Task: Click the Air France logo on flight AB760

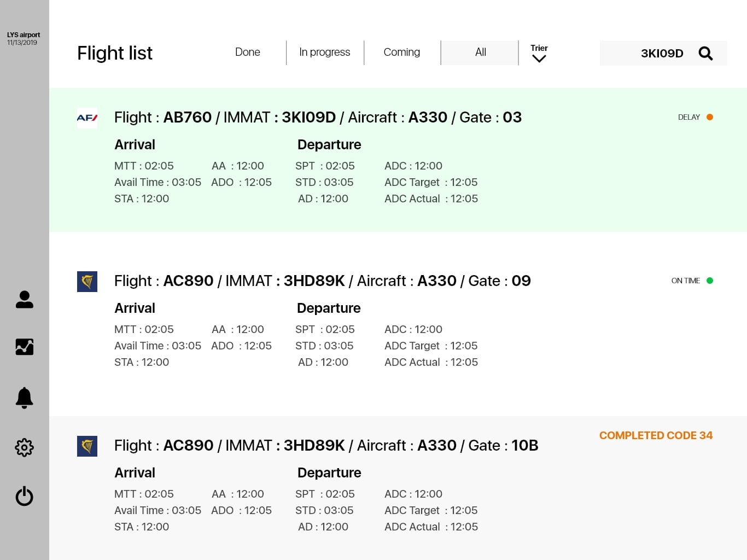Action: pos(87,118)
